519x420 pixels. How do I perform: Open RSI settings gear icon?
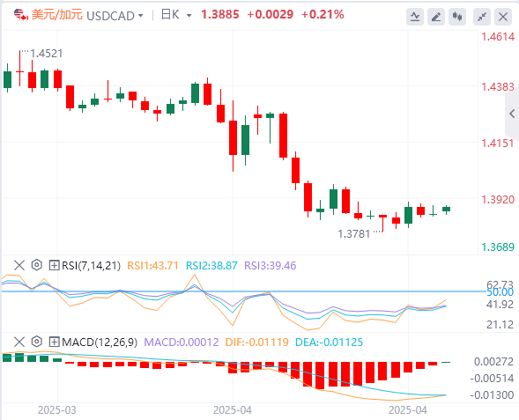point(37,265)
